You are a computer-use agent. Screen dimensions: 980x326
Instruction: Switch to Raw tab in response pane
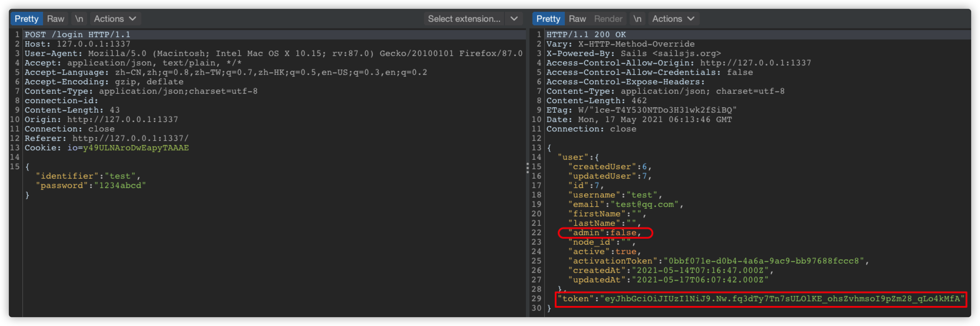(x=577, y=19)
